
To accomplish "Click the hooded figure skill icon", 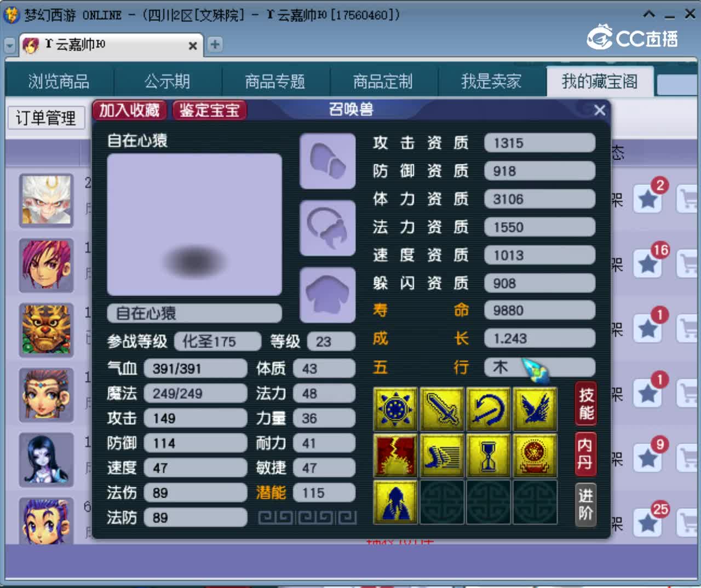I will (x=395, y=502).
